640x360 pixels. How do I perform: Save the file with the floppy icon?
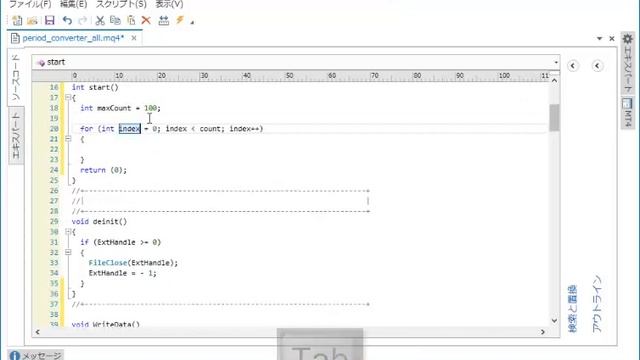click(x=50, y=20)
